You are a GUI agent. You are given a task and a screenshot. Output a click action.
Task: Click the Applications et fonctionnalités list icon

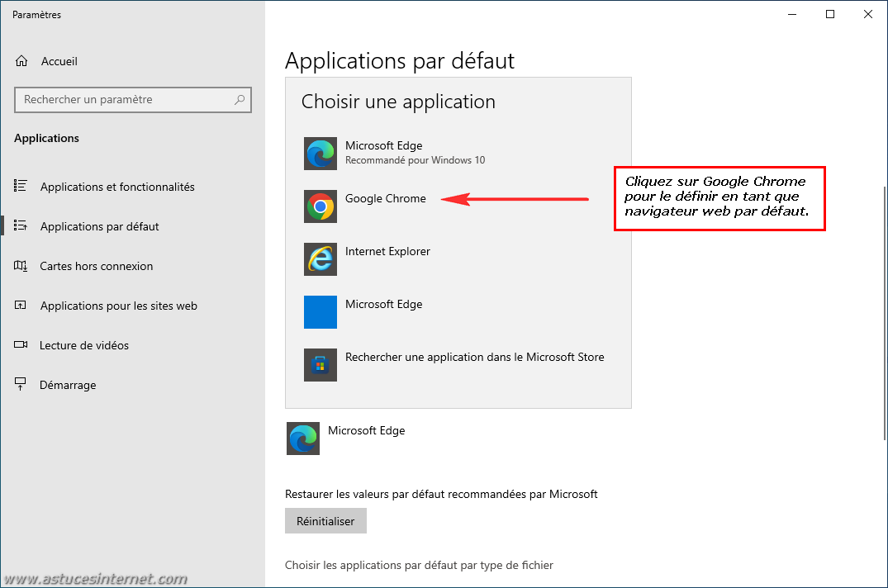[21, 186]
